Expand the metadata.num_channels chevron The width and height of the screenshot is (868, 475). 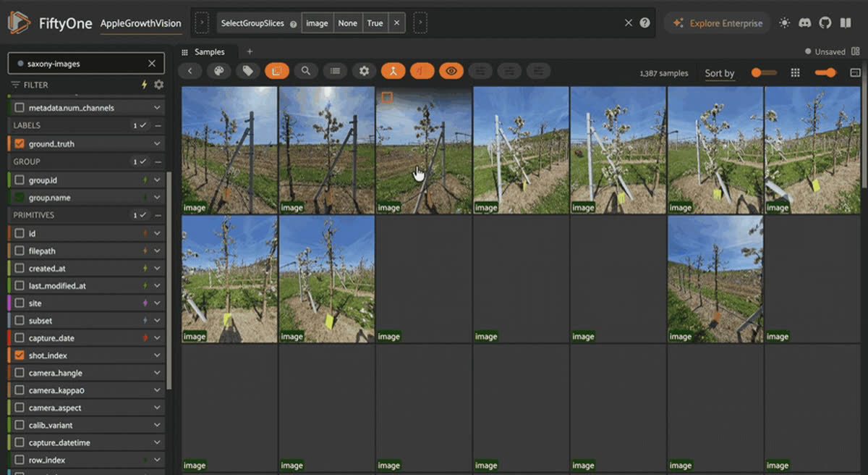coord(157,108)
